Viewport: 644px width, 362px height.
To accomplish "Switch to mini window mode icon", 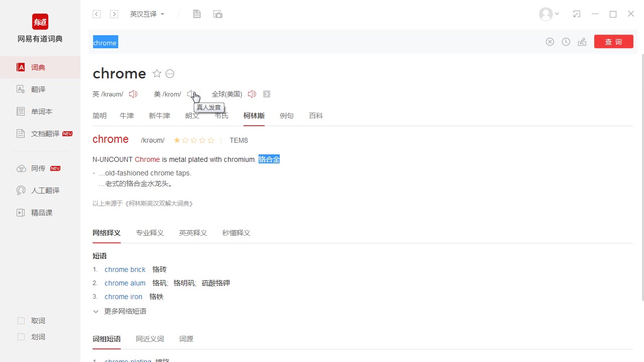I will 577,14.
